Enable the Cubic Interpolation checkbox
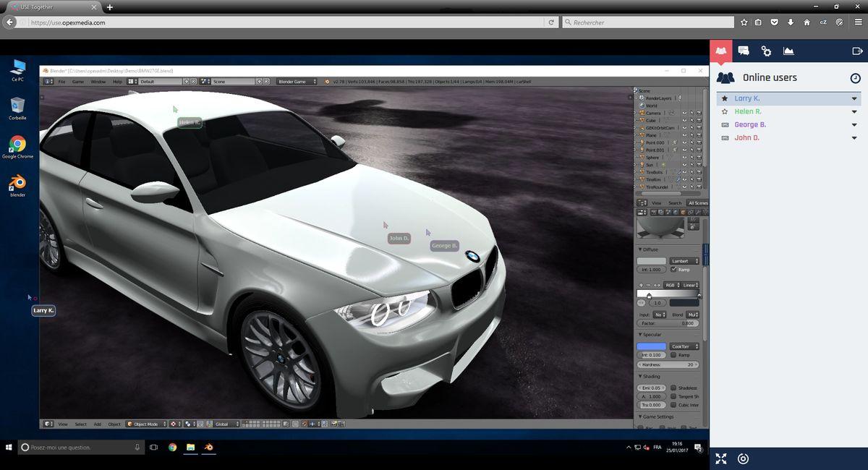Image resolution: width=868 pixels, height=470 pixels. (x=674, y=405)
